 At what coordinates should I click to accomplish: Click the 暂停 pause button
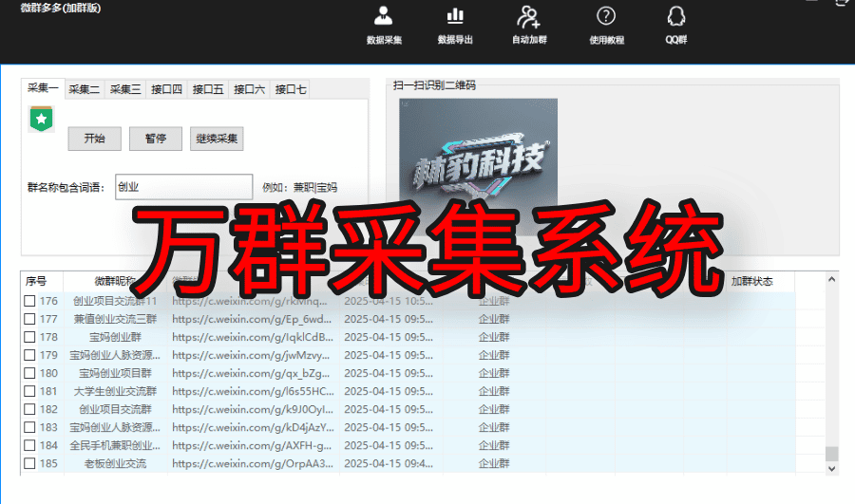156,139
